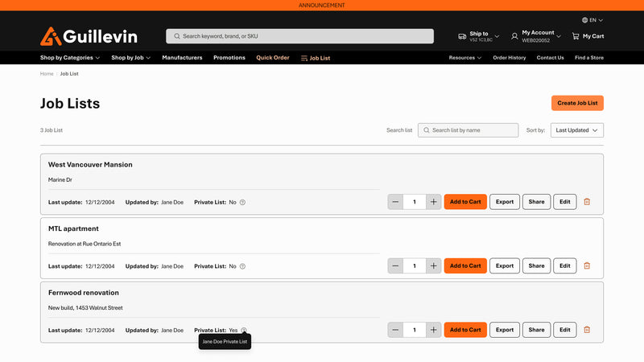The width and height of the screenshot is (644, 362).
Task: Click plus button for Fernwood renovation
Action: tap(433, 330)
